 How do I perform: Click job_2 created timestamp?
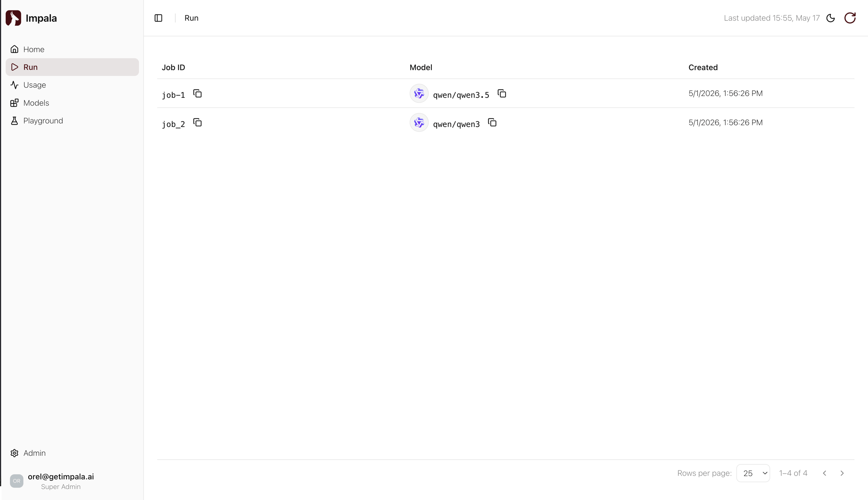click(725, 123)
